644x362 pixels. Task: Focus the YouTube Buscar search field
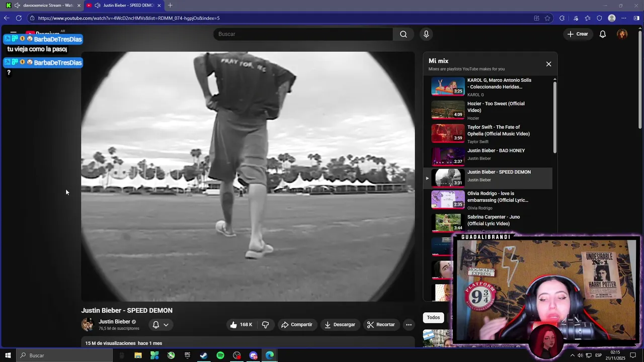(303, 34)
